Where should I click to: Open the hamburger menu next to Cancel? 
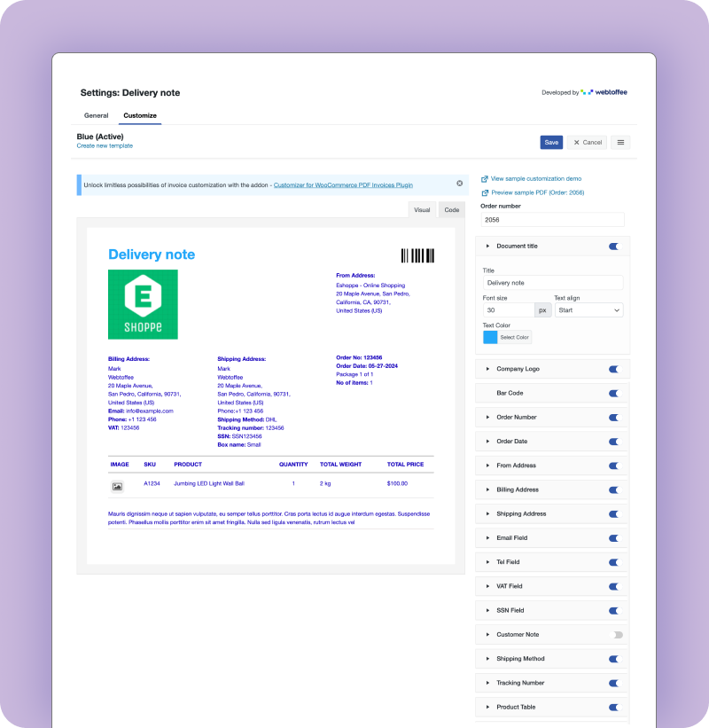tap(620, 142)
